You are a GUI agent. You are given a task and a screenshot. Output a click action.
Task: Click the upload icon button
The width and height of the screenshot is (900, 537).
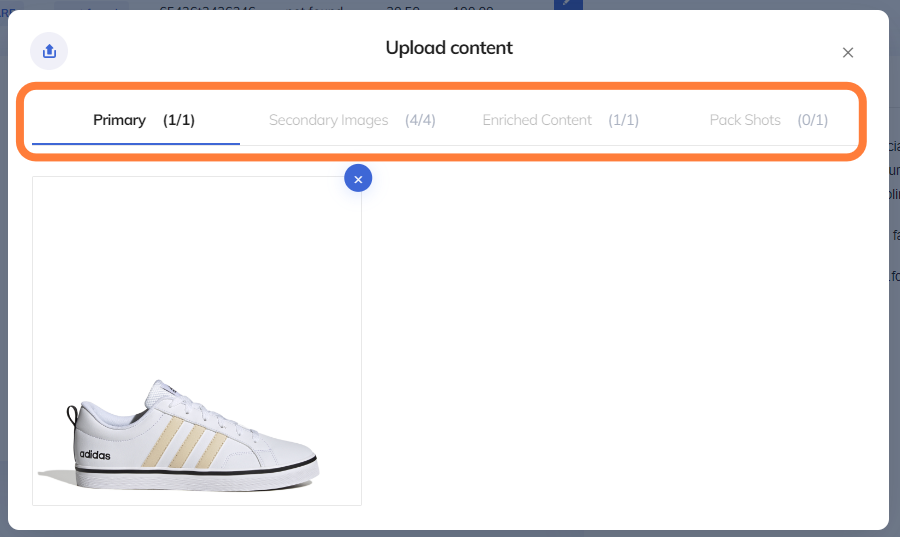tap(49, 51)
